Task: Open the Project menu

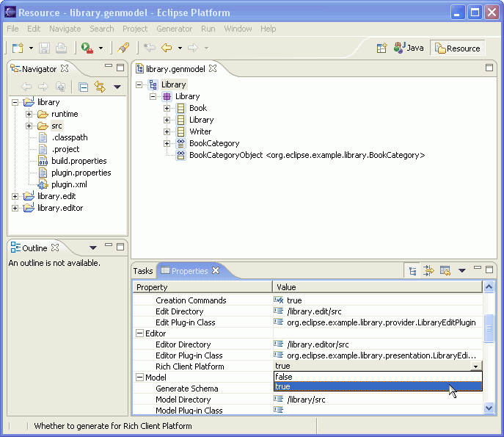Action: (x=135, y=29)
